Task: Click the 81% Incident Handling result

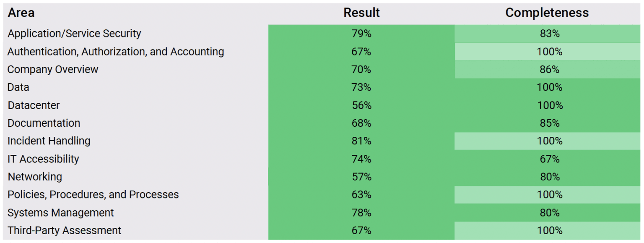Action: point(361,141)
